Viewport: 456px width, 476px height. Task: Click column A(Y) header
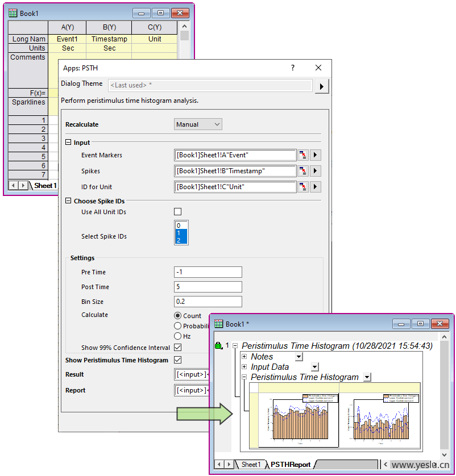[68, 27]
